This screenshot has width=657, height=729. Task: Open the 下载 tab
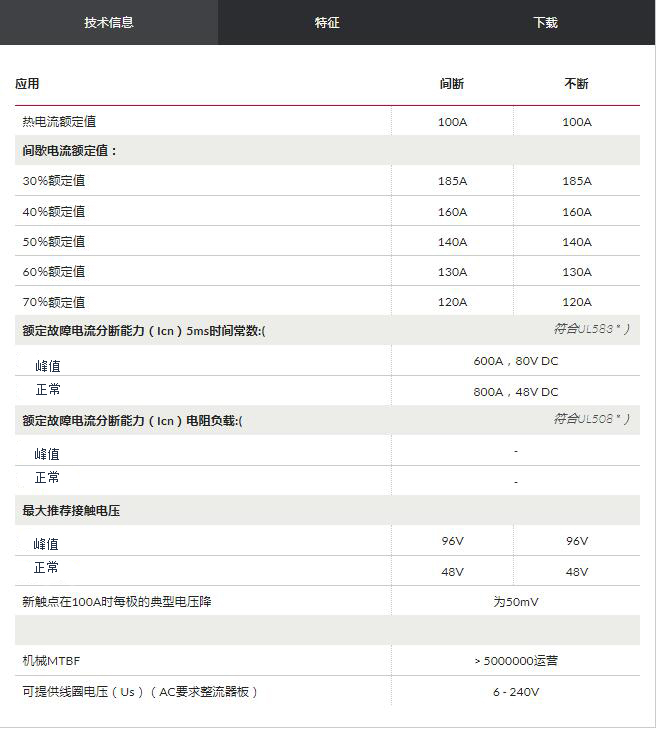point(545,22)
